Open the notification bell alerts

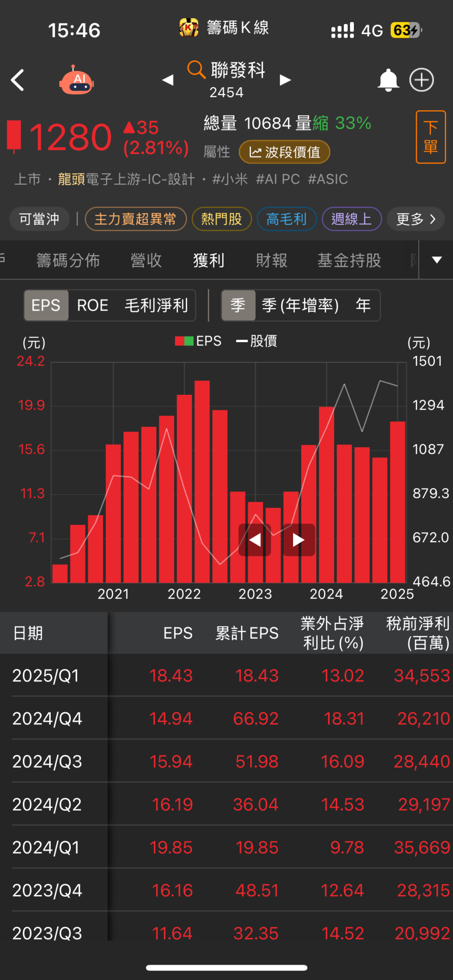(x=388, y=80)
